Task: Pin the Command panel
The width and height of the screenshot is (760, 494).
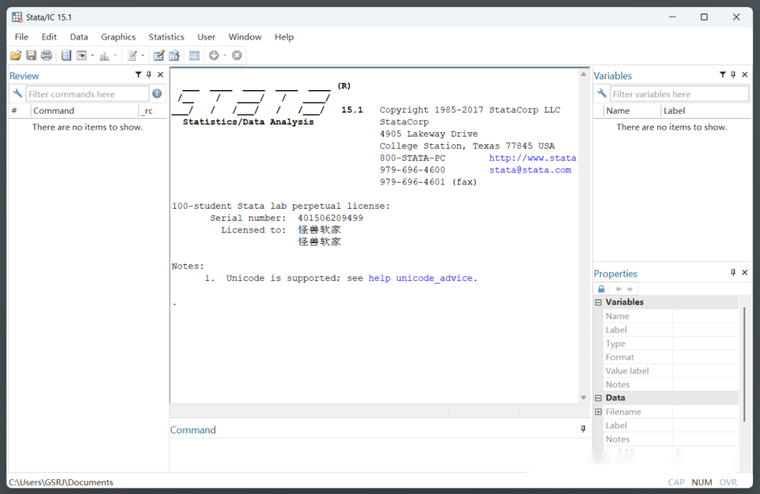Action: 583,429
